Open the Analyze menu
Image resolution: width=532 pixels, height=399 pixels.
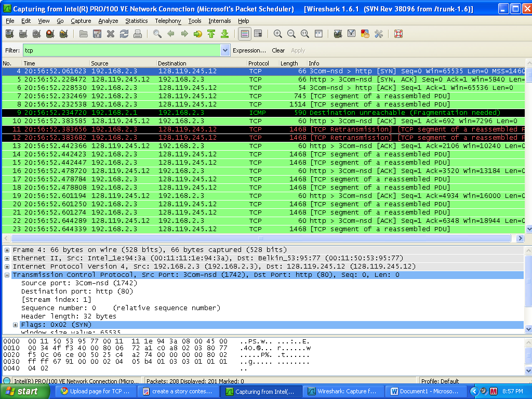pos(108,21)
